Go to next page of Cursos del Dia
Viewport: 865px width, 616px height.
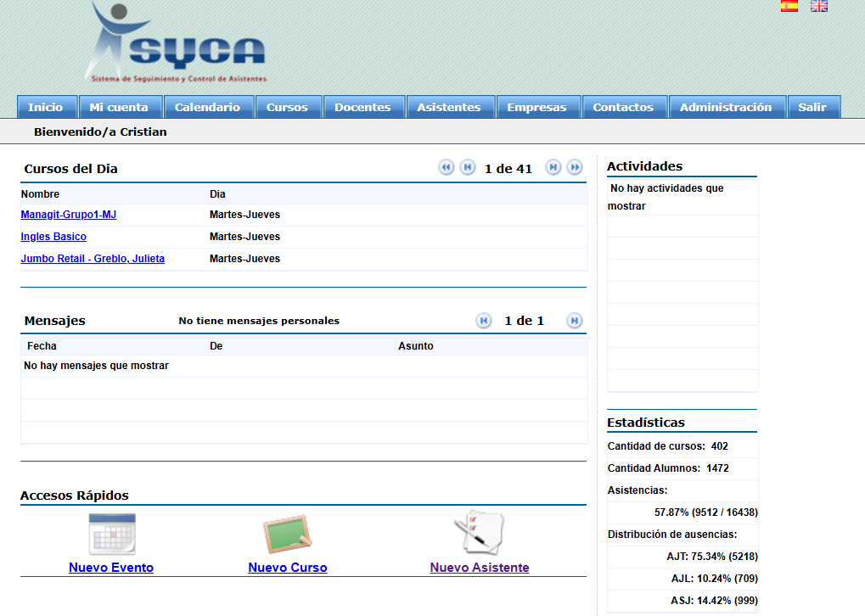pyautogui.click(x=553, y=168)
